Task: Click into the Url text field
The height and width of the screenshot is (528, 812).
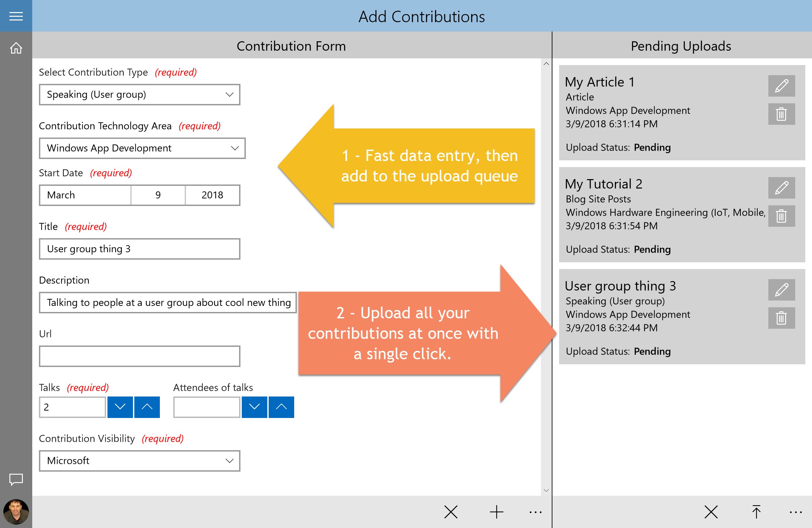Action: tap(140, 356)
